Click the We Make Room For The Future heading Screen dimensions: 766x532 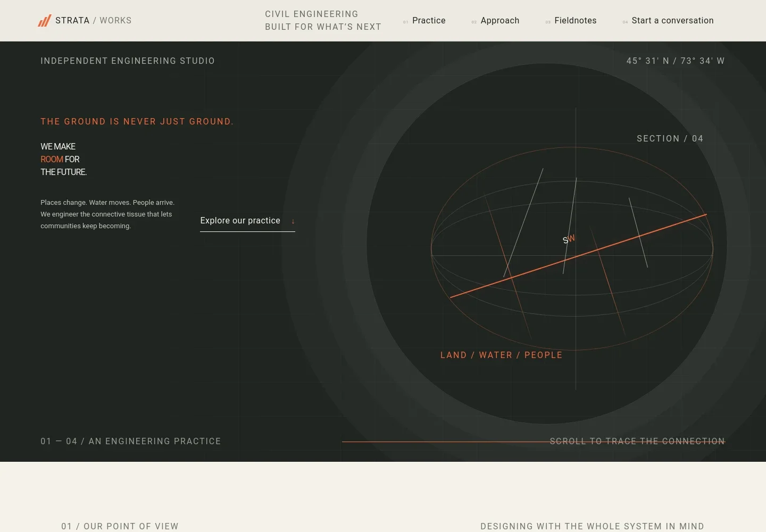[64, 159]
